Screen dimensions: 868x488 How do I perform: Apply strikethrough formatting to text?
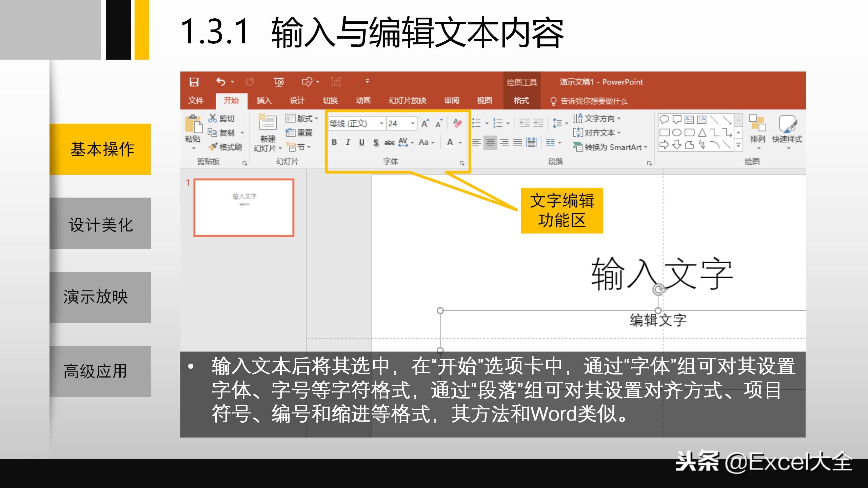click(376, 142)
